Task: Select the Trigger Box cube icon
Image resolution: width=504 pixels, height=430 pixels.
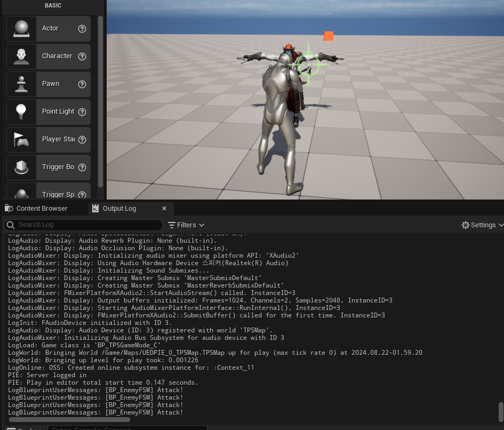Action: click(21, 167)
